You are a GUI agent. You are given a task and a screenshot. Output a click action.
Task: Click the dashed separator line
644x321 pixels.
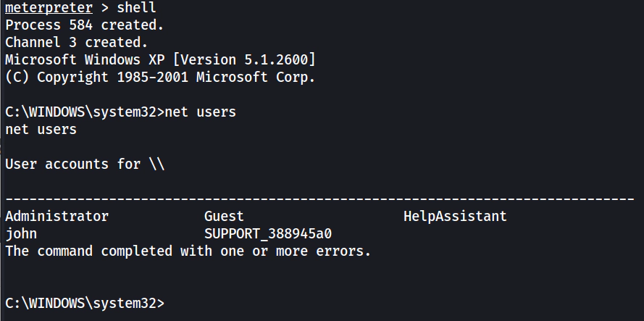tap(319, 199)
